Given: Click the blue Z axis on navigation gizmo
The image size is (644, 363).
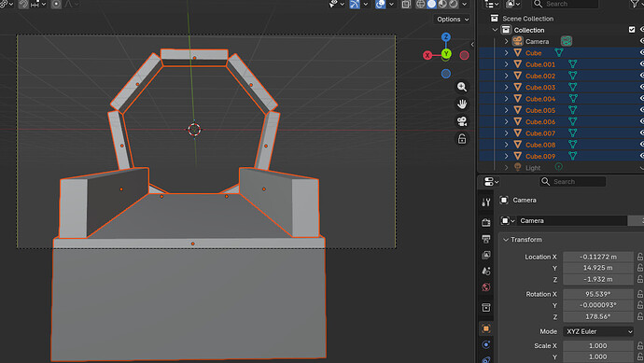Looking at the screenshot, I should [x=446, y=37].
